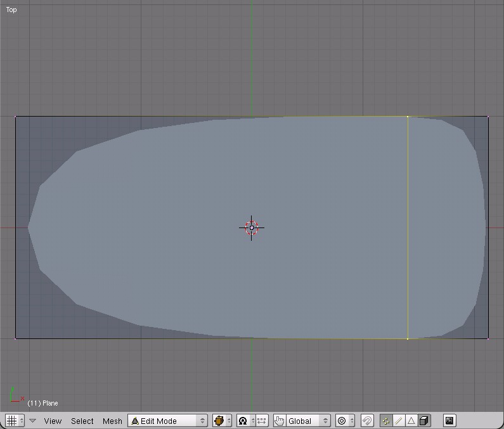Viewport: 504px width, 429px height.
Task: Click the '(11) Plane' object label
Action: click(42, 403)
